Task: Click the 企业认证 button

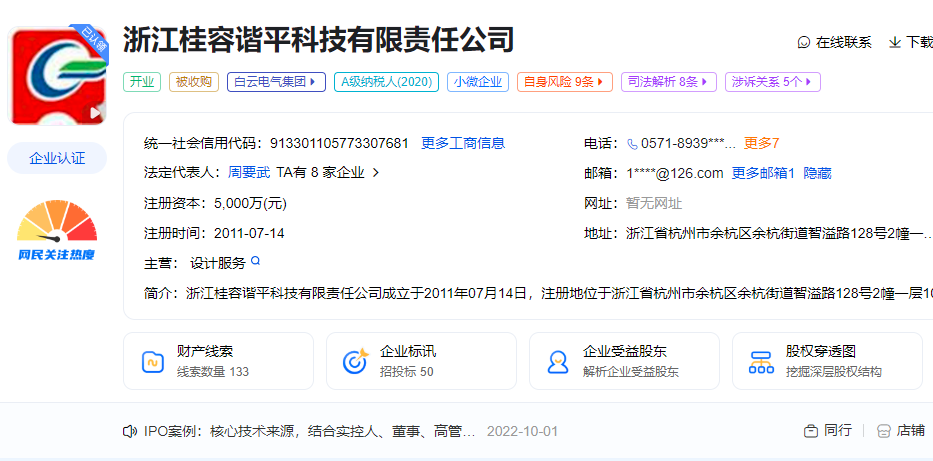Action: (57, 158)
